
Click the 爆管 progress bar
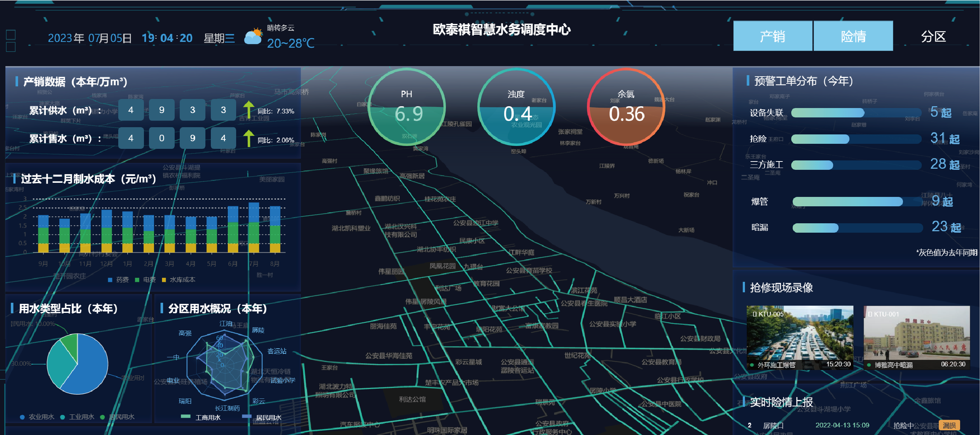coord(857,202)
